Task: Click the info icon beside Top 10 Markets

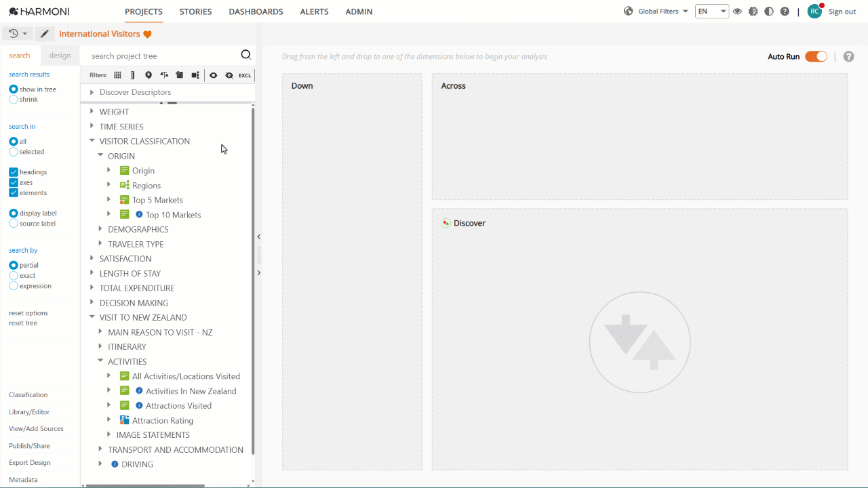Action: tap(139, 215)
